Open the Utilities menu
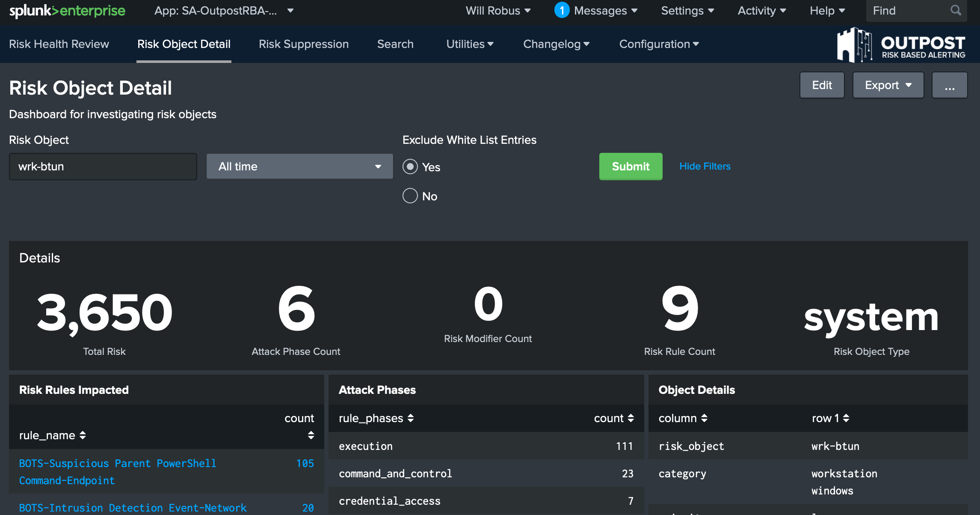 [470, 44]
